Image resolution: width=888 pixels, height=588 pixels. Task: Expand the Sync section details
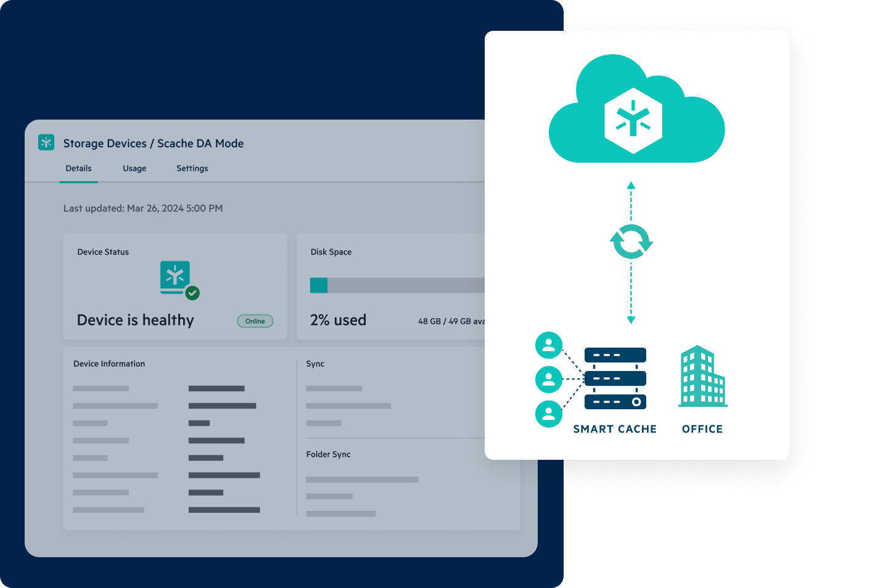[315, 364]
